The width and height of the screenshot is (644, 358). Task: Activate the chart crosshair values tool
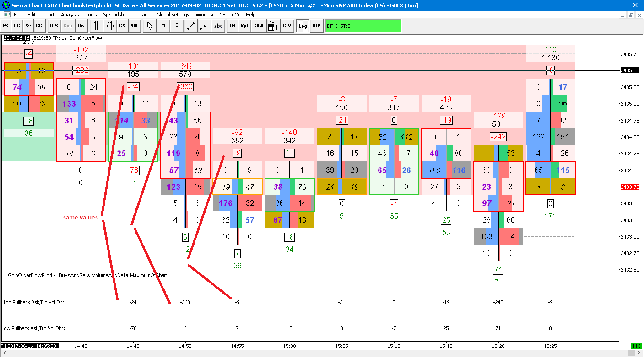(163, 26)
